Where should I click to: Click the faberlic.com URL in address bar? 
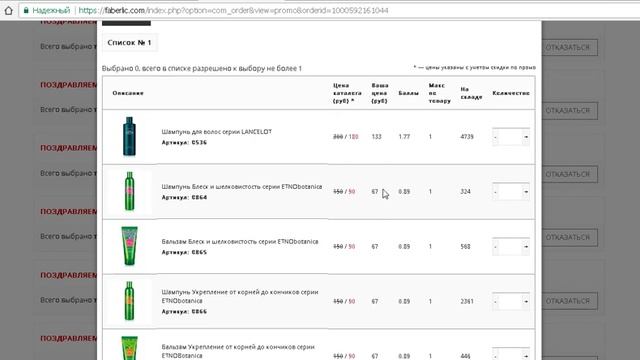click(x=233, y=10)
